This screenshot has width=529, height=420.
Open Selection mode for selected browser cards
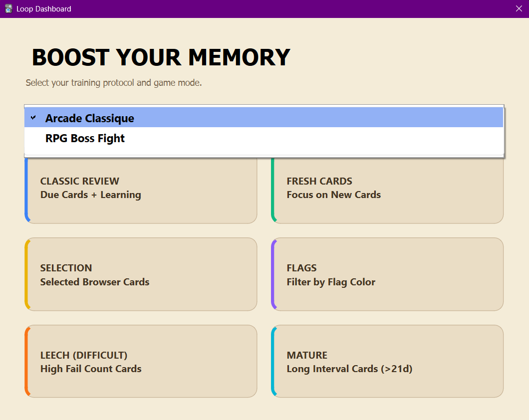pyautogui.click(x=141, y=274)
